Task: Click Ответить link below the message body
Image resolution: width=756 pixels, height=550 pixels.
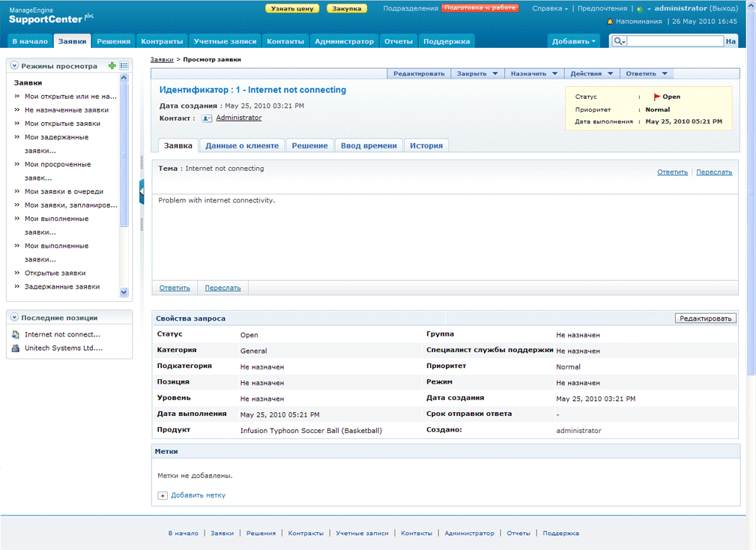Action: (175, 288)
